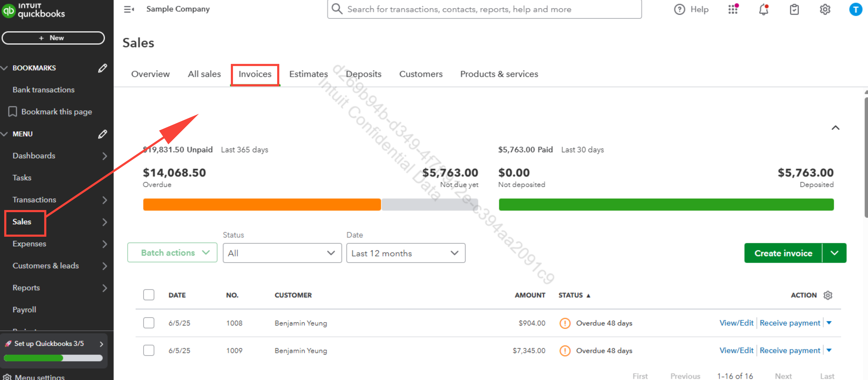This screenshot has width=868, height=380.
Task: Open more actions arrow for invoice 1009
Action: coord(829,350)
